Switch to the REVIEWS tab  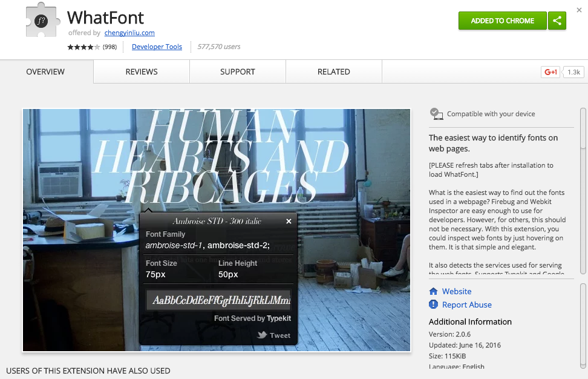click(x=142, y=71)
